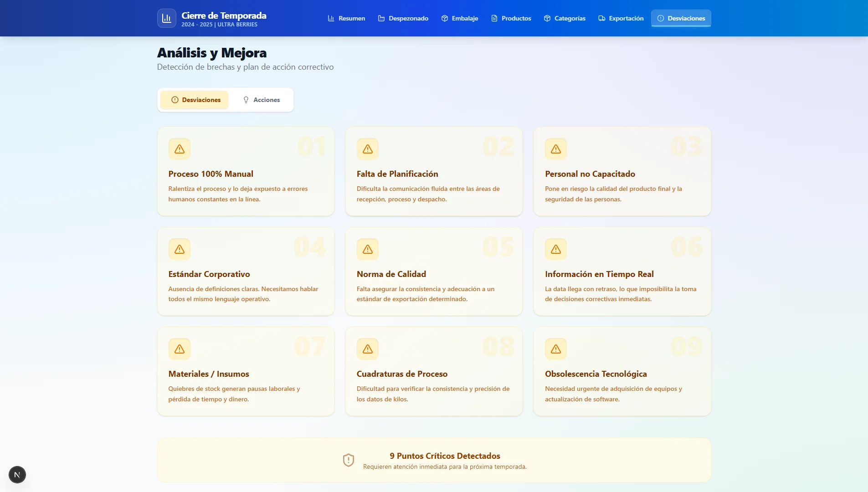Click the Despezonado folder icon
868x492 pixels.
click(x=381, y=18)
